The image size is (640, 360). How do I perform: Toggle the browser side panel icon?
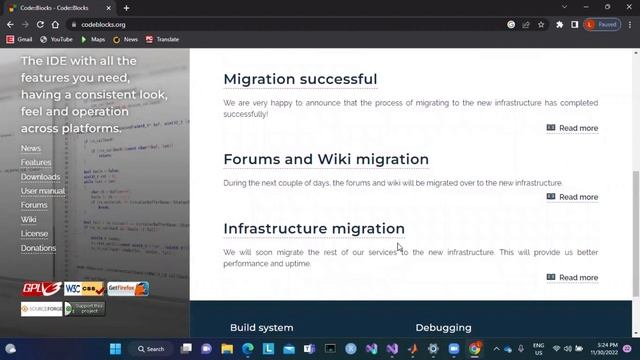pos(574,24)
